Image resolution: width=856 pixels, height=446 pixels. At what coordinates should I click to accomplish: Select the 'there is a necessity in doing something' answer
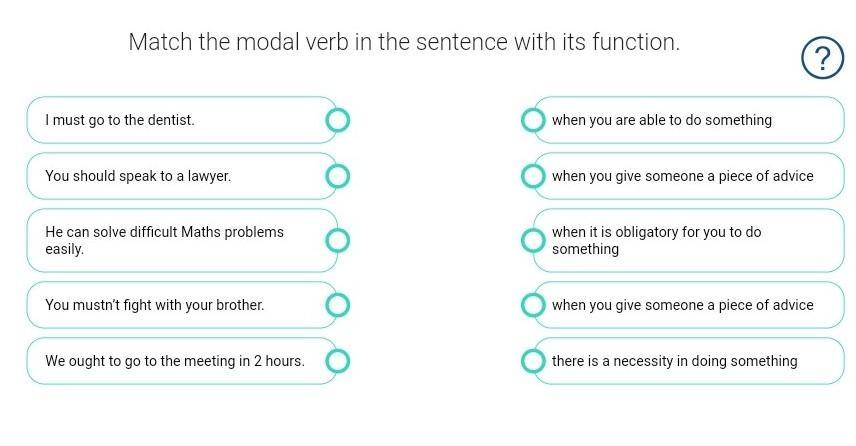(688, 361)
